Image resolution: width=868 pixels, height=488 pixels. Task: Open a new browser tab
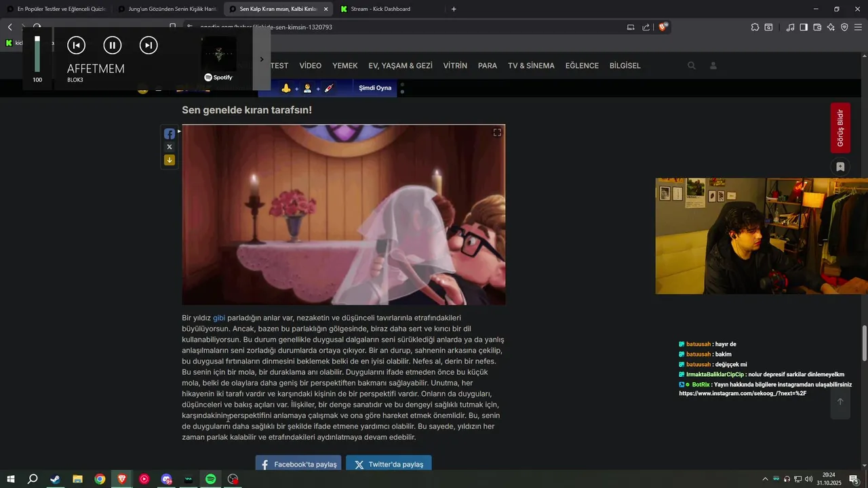click(454, 9)
